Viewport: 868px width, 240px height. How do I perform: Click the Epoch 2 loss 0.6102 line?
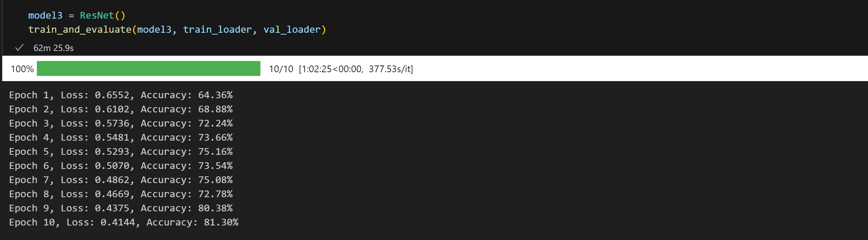click(x=121, y=109)
